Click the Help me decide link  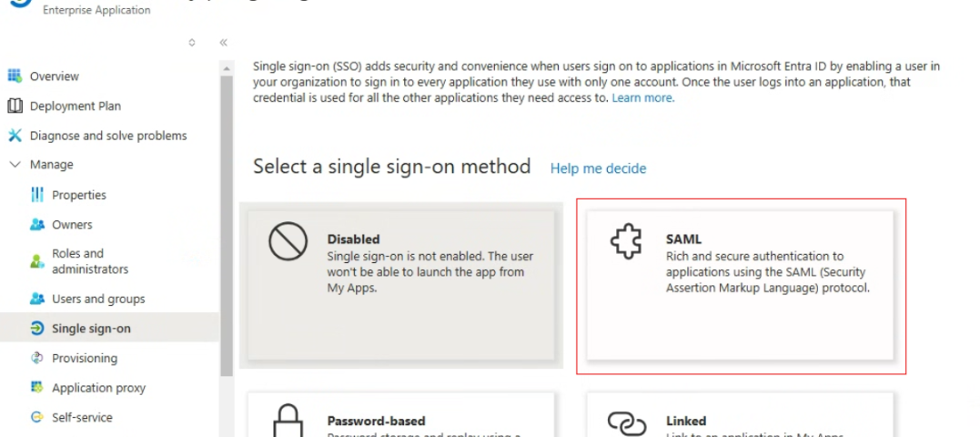[x=598, y=168]
